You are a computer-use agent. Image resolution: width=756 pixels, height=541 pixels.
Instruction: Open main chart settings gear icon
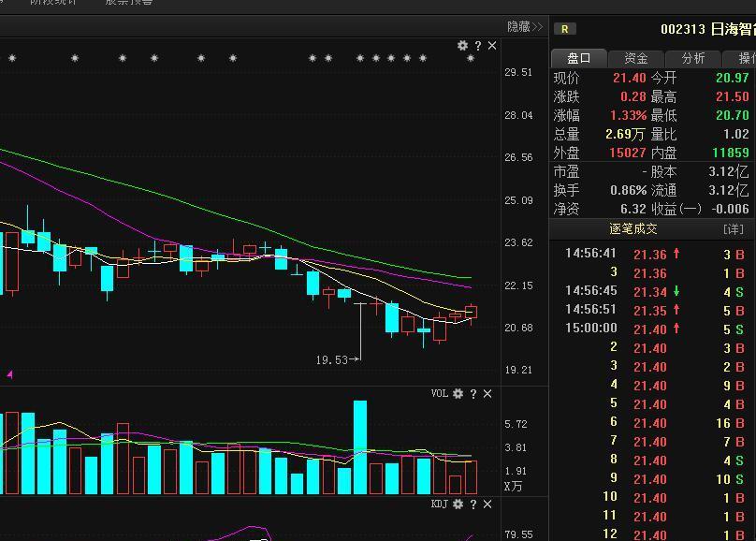(462, 45)
